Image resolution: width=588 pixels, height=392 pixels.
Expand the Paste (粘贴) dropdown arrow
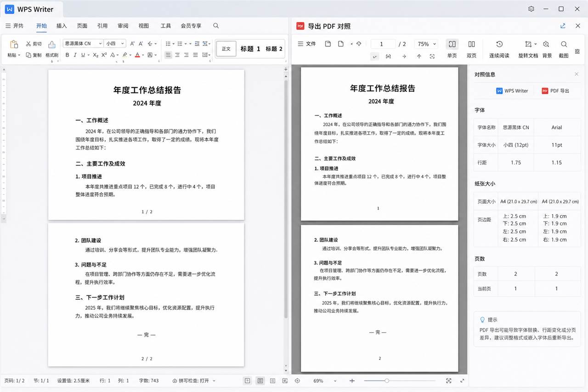[19, 55]
